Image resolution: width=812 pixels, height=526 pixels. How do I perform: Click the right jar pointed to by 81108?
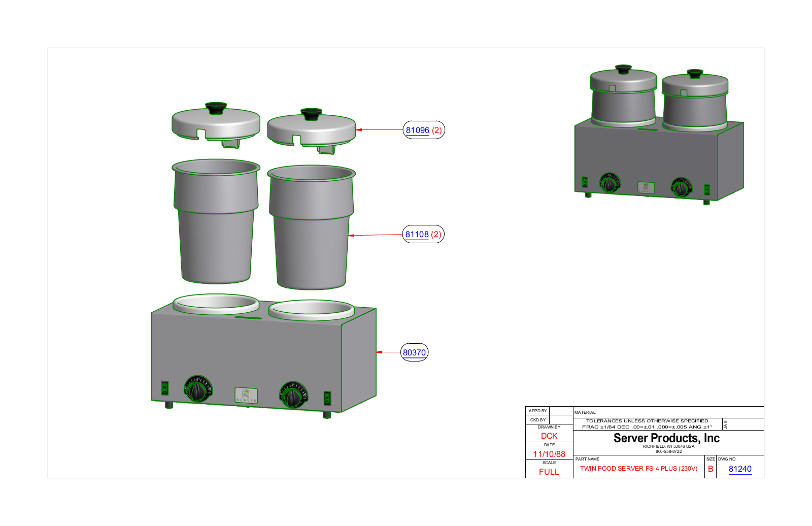point(311,227)
